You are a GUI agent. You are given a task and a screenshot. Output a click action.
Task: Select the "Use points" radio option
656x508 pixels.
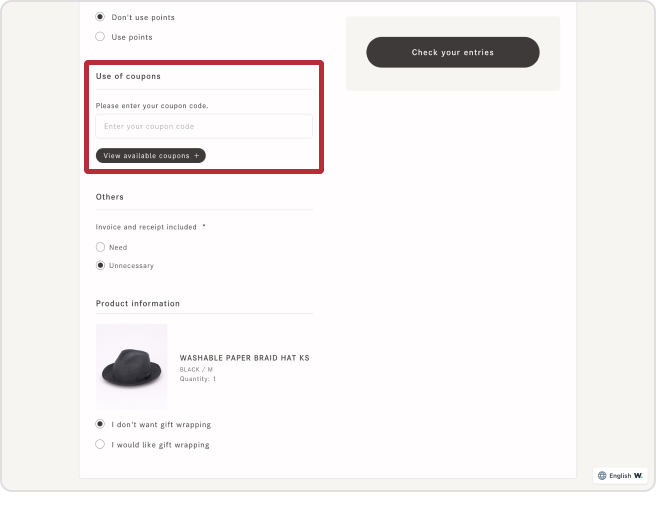(x=100, y=37)
